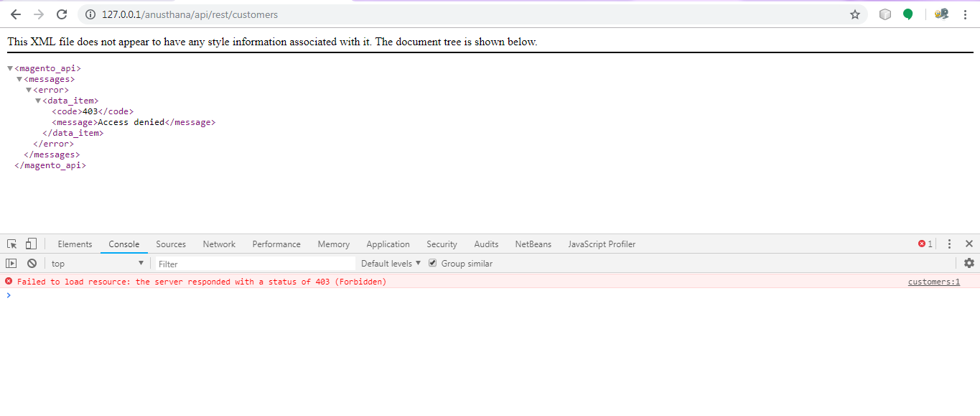This screenshot has height=416, width=980.
Task: Clear the console with the circle-slash icon
Action: [31, 263]
